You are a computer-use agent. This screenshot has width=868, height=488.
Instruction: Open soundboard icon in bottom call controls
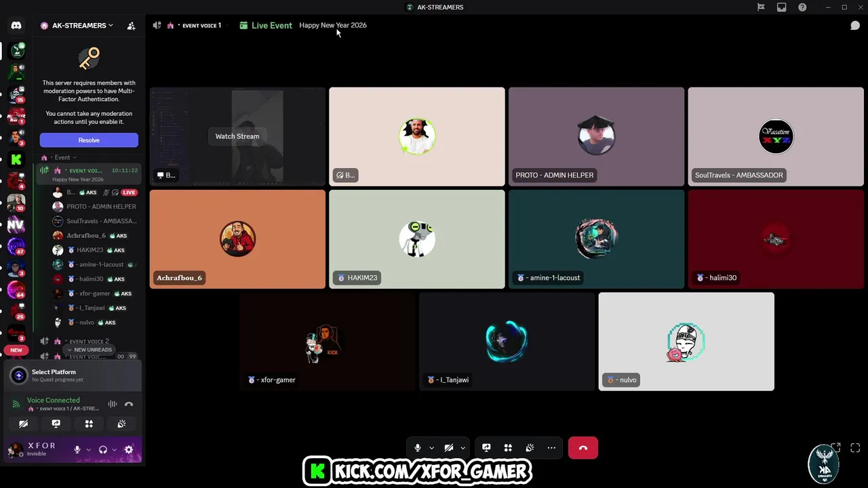[530, 448]
